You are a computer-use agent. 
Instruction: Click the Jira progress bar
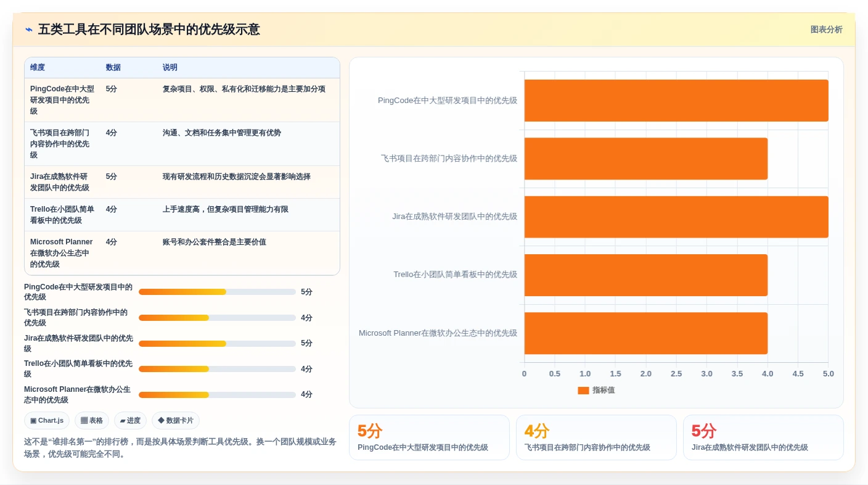(217, 343)
